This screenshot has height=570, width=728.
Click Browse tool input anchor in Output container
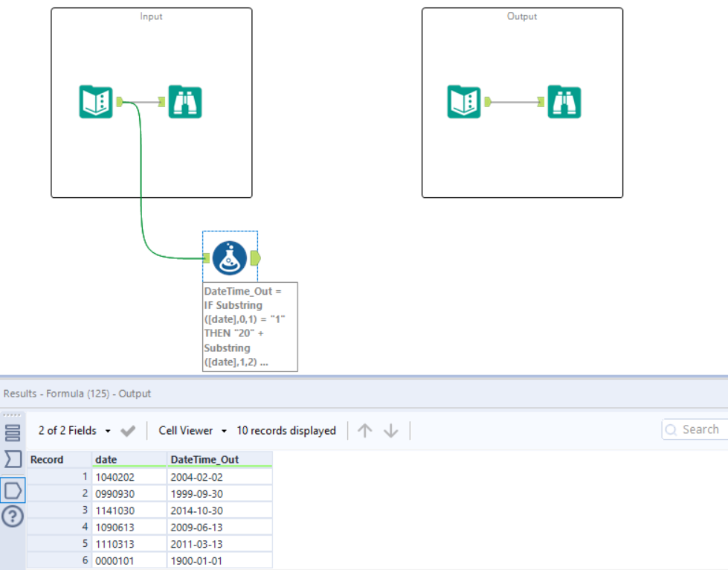[x=541, y=102]
